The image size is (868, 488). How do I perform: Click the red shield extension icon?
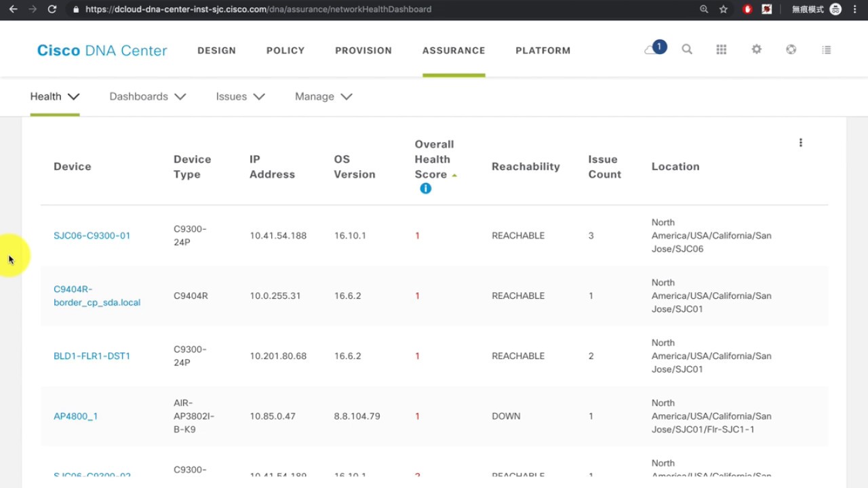coord(747,9)
